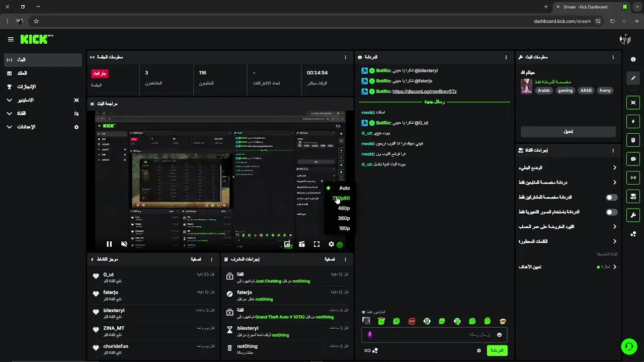Toggle the stream preview widget icon
The image size is (644, 362).
coord(633,103)
